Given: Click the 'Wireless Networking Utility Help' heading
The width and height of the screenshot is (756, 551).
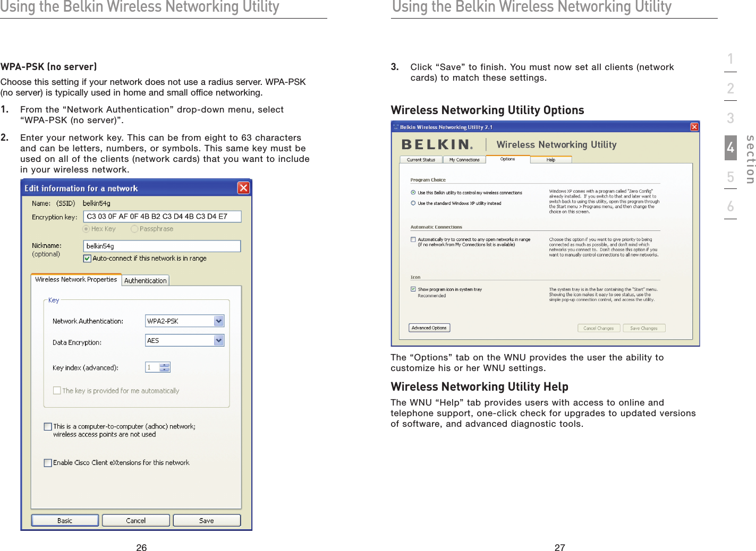Looking at the screenshot, I should pos(480,386).
